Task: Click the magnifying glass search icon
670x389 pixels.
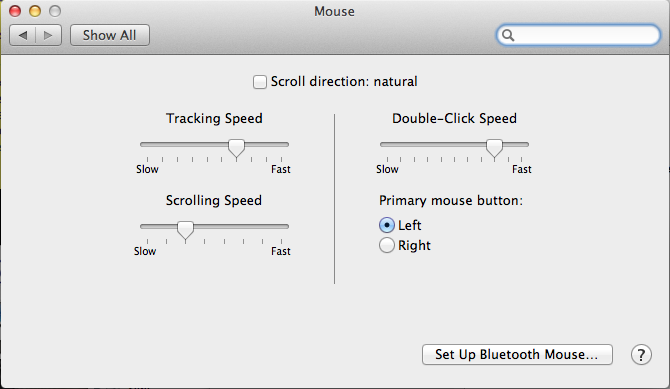Action: (508, 35)
